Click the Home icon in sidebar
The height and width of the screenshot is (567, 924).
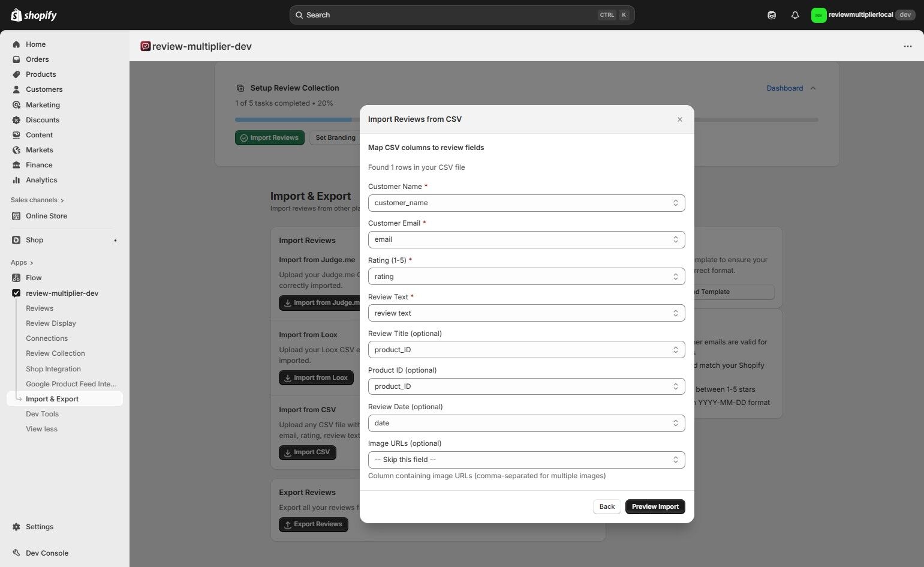[16, 44]
